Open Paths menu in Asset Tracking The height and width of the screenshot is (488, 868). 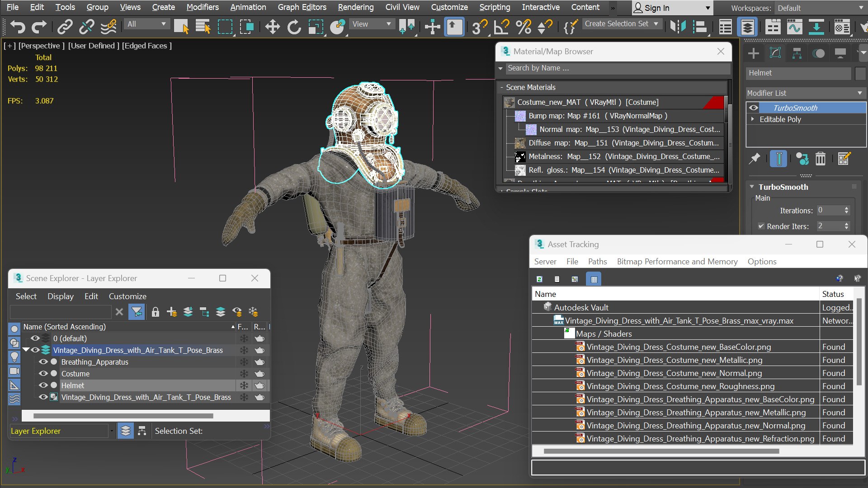click(x=597, y=262)
